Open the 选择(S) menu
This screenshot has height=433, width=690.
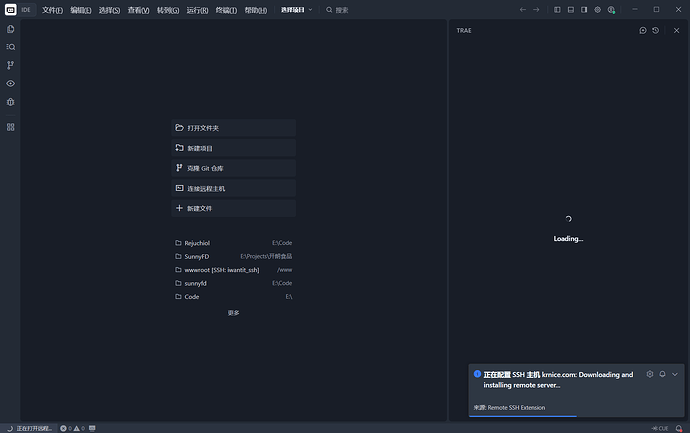(109, 10)
